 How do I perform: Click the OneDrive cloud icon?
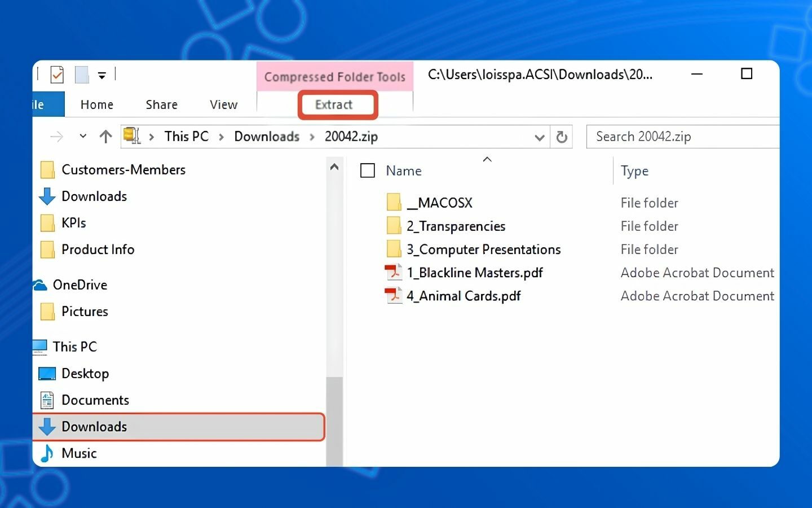click(x=39, y=285)
